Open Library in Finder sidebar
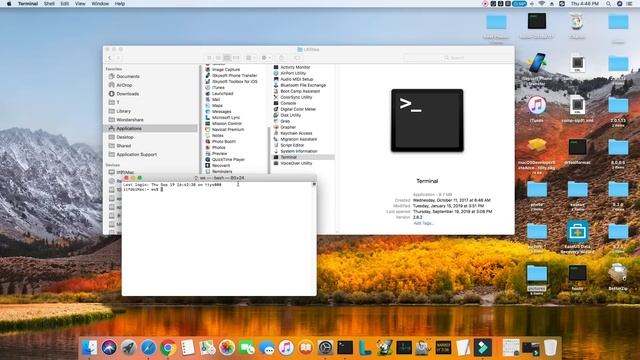 (x=123, y=111)
